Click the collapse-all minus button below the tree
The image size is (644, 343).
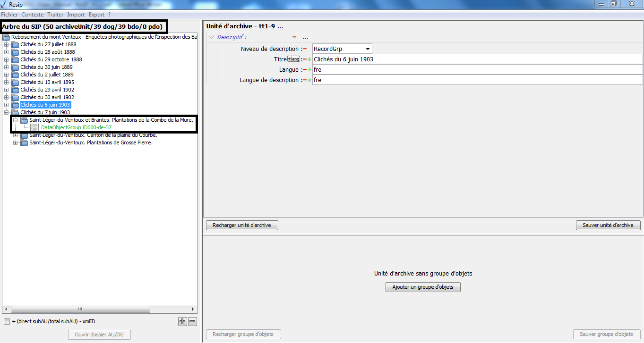pos(192,322)
